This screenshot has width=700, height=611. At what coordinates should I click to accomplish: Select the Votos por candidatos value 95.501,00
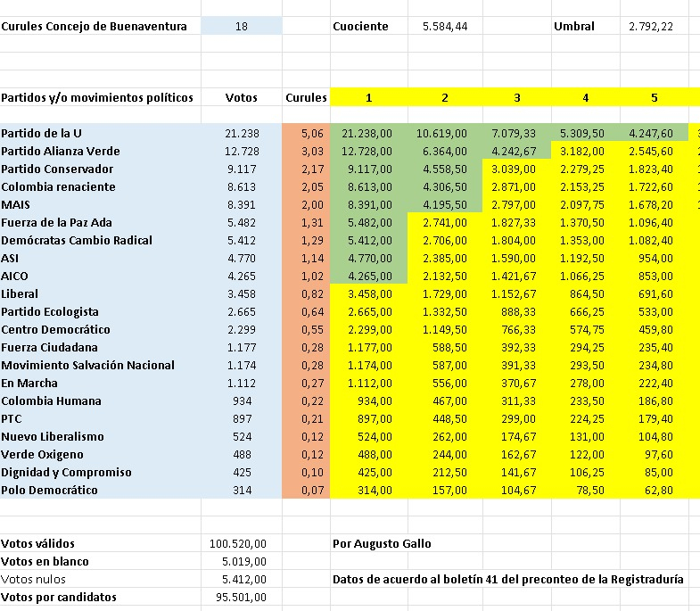[x=242, y=597]
